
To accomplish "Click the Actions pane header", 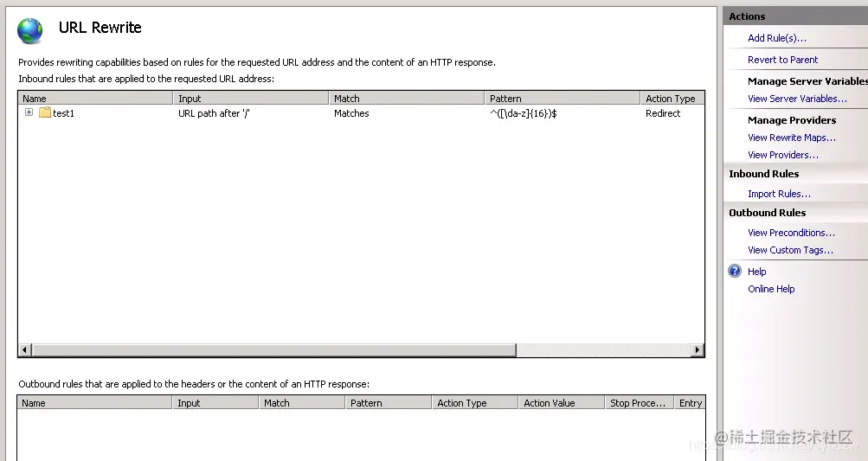I will click(795, 16).
